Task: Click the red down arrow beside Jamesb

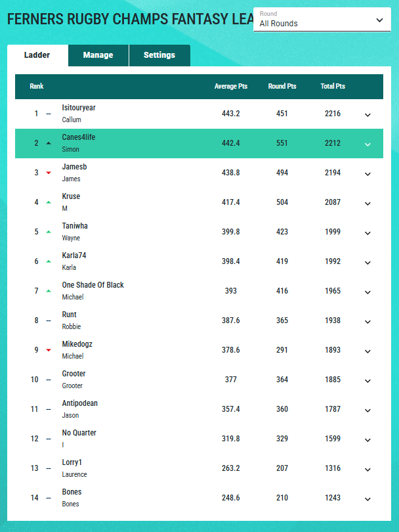Action: tap(49, 173)
